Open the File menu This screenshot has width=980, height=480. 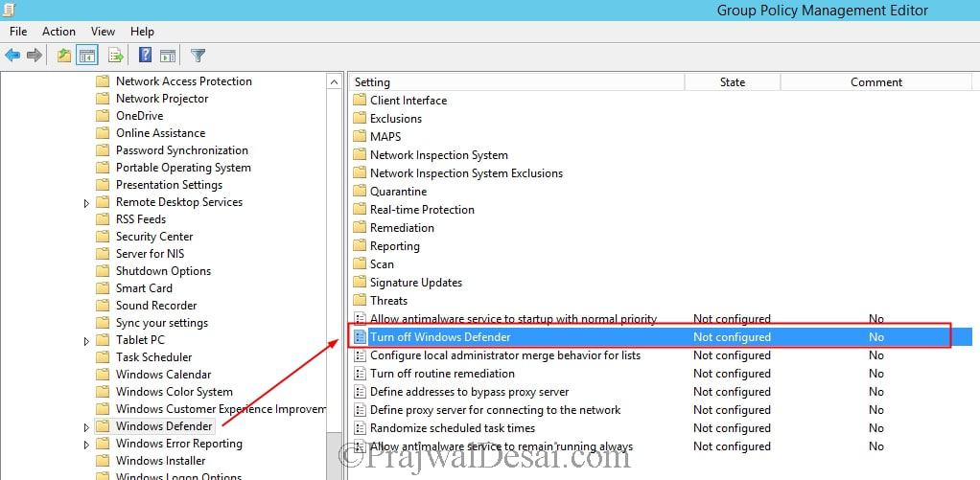tap(18, 32)
